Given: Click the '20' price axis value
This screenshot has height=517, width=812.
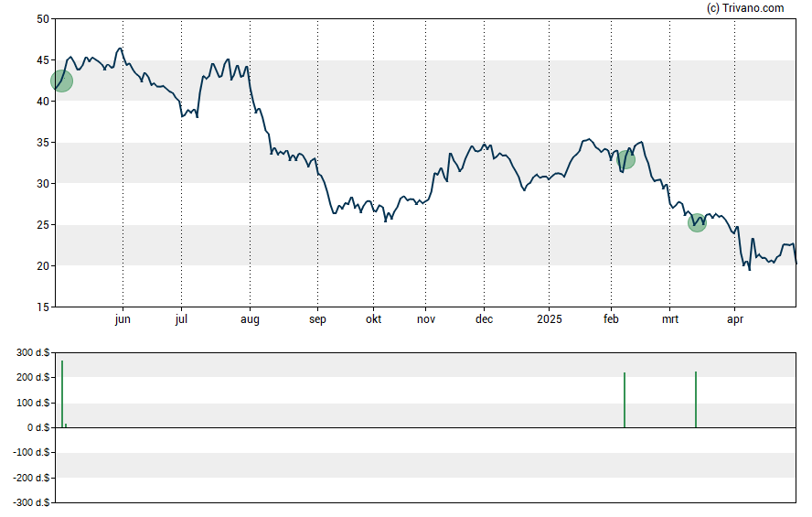Looking at the screenshot, I should coord(43,265).
